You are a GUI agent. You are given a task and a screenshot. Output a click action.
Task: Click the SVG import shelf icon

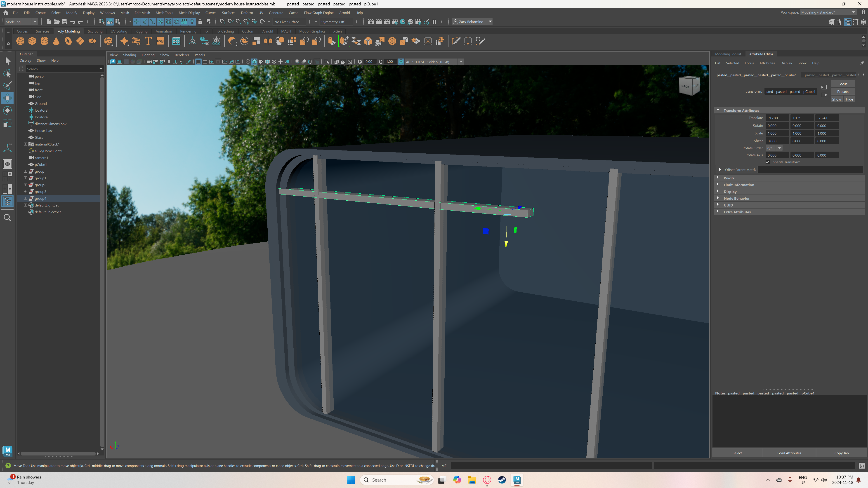pyautogui.click(x=160, y=41)
